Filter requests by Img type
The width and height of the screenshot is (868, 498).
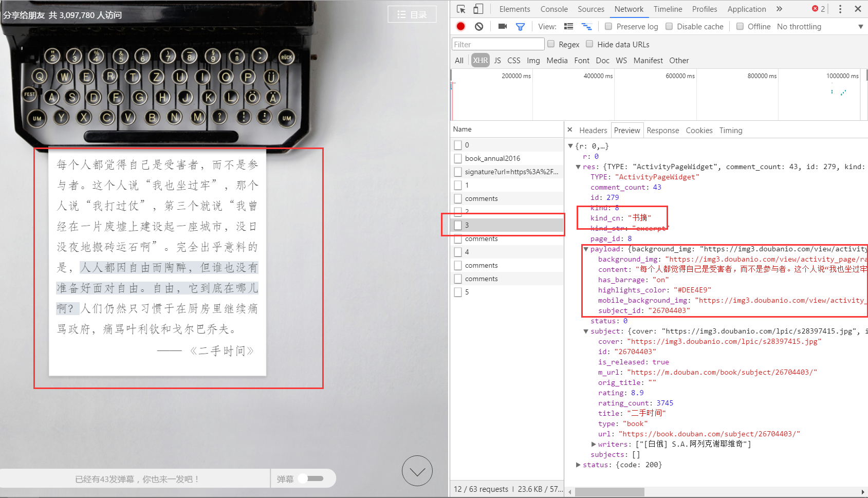click(533, 61)
